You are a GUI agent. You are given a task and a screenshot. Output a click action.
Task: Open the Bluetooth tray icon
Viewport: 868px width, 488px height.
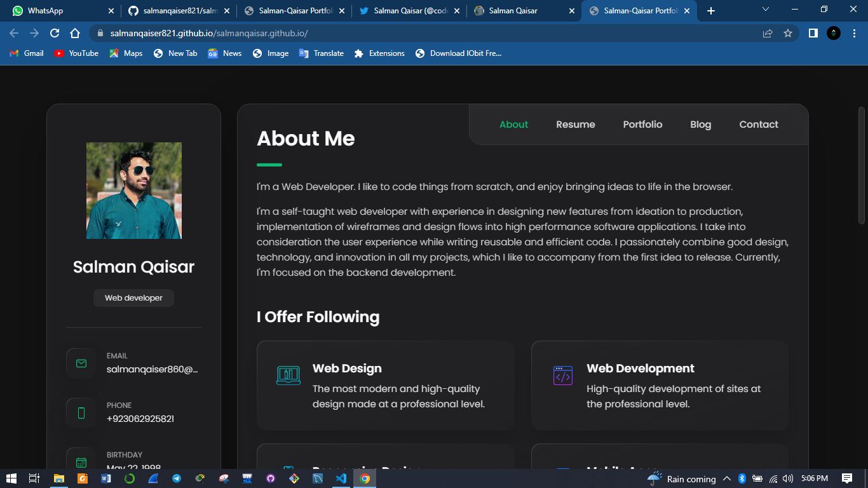click(742, 478)
